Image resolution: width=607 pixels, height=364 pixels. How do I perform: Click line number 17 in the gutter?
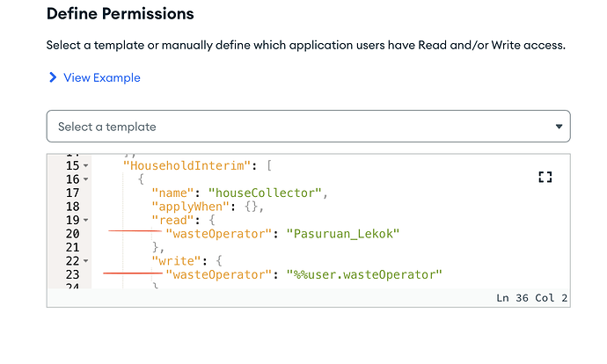coord(72,193)
